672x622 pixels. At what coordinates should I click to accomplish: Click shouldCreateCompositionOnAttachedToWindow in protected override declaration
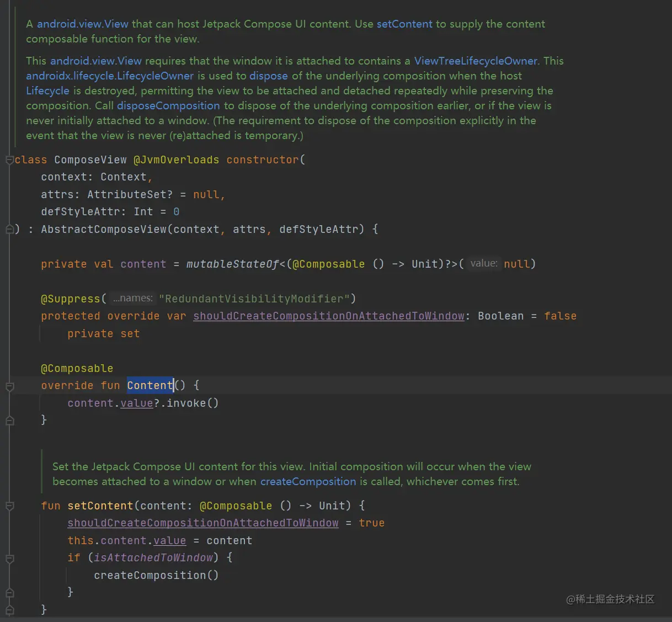click(x=329, y=316)
